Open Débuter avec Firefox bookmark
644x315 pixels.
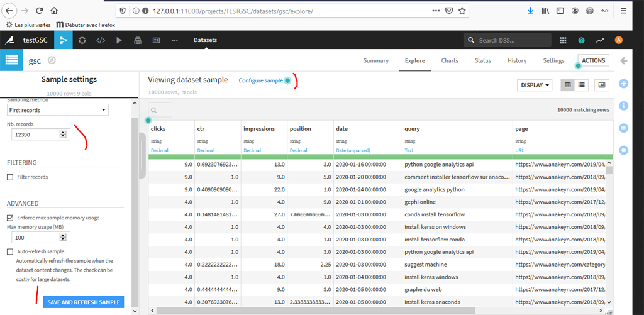(x=86, y=25)
